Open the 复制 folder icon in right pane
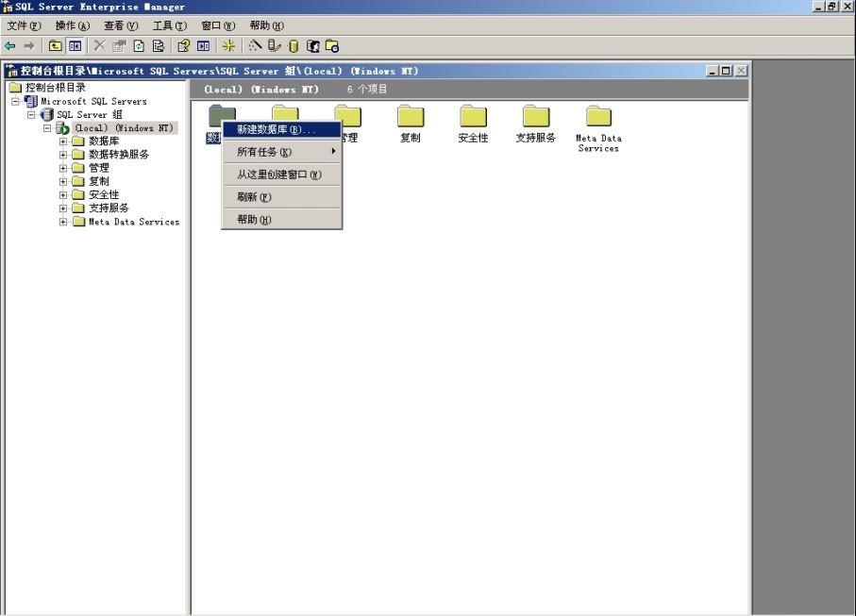The width and height of the screenshot is (856, 616). 411,116
